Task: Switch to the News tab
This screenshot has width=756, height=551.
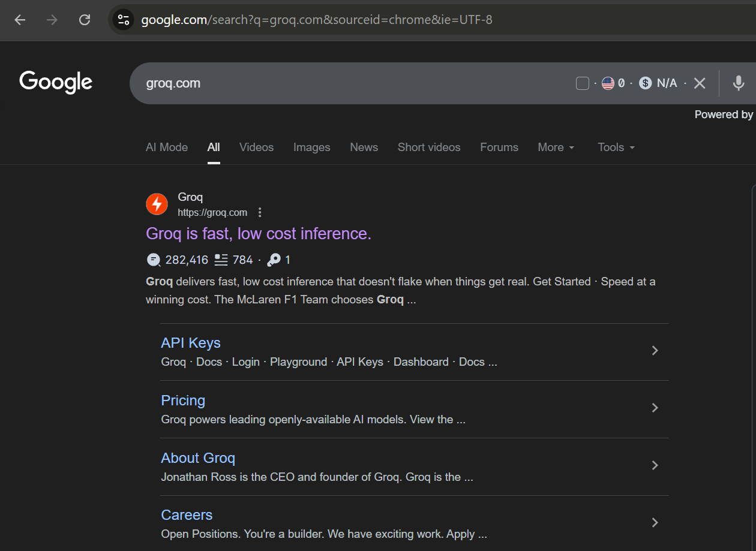Action: coord(364,147)
